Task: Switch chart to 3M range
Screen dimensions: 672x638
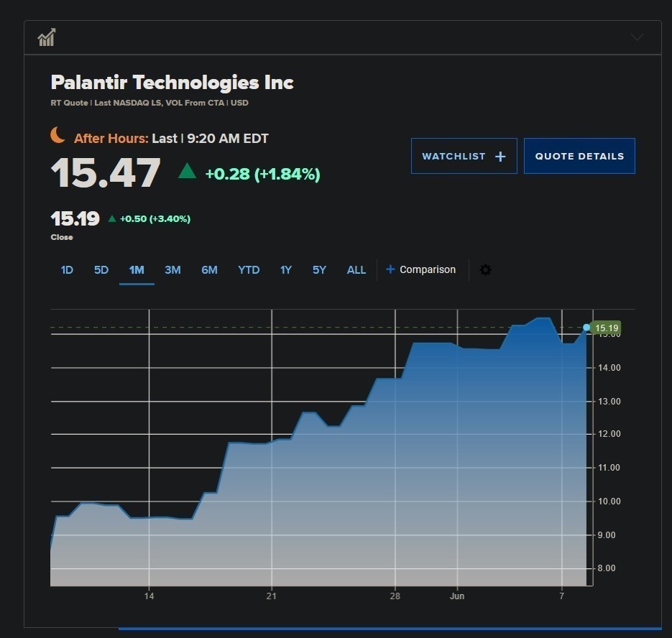Action: tap(172, 270)
